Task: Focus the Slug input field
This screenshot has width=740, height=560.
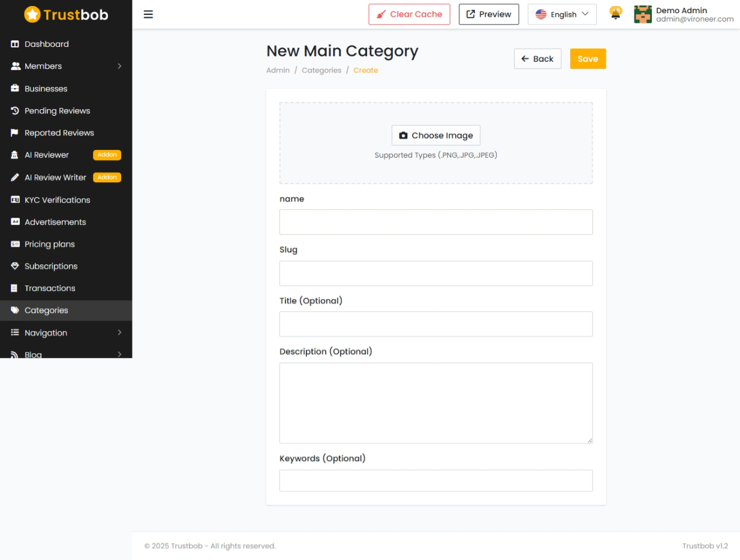Action: pyautogui.click(x=436, y=273)
